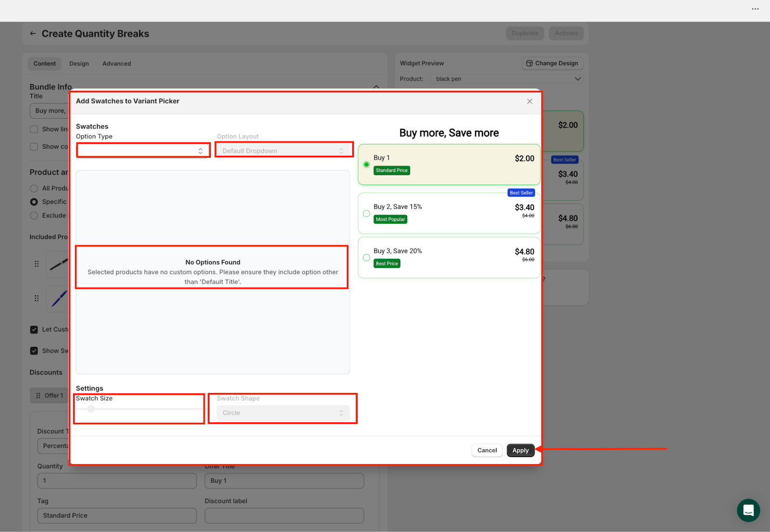Open the Swatch Shape Circle dropdown
This screenshot has width=770, height=532.
point(283,413)
